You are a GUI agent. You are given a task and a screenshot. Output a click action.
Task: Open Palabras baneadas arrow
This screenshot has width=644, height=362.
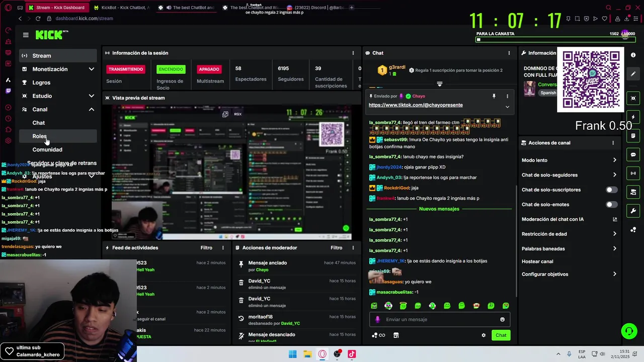pyautogui.click(x=614, y=248)
